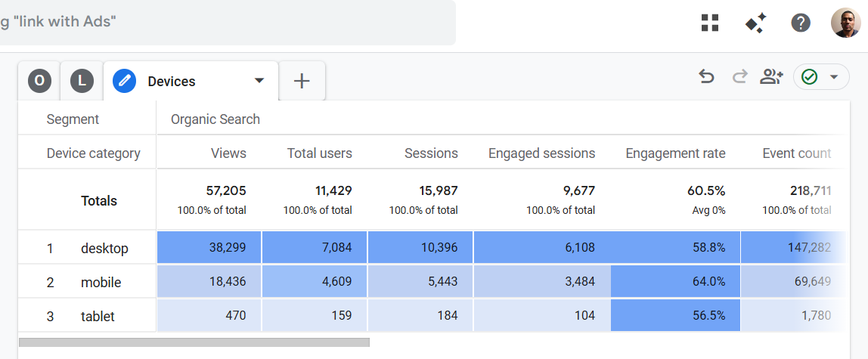The image size is (868, 359).
Task: Switch to the O tab
Action: pyautogui.click(x=39, y=81)
